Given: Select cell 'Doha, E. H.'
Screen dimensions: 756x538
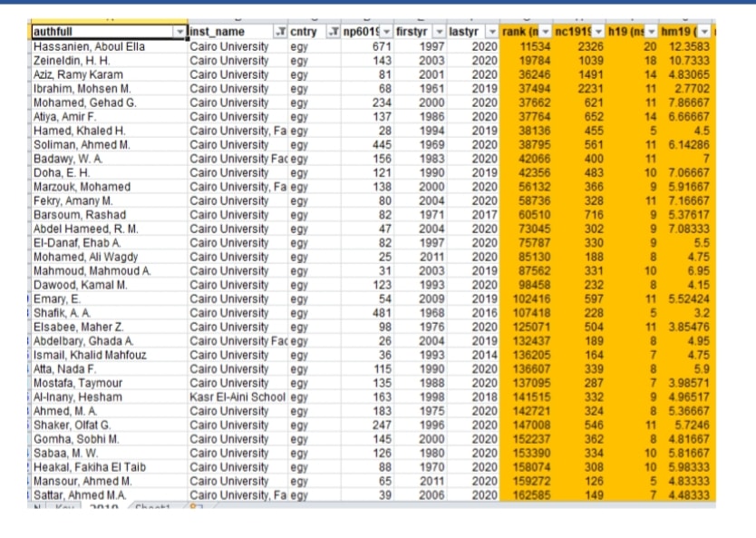Looking at the screenshot, I should [x=109, y=172].
